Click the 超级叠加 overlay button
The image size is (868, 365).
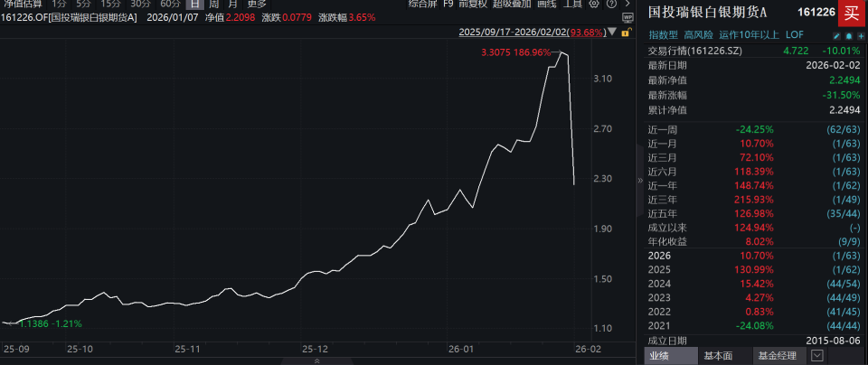[x=512, y=4]
